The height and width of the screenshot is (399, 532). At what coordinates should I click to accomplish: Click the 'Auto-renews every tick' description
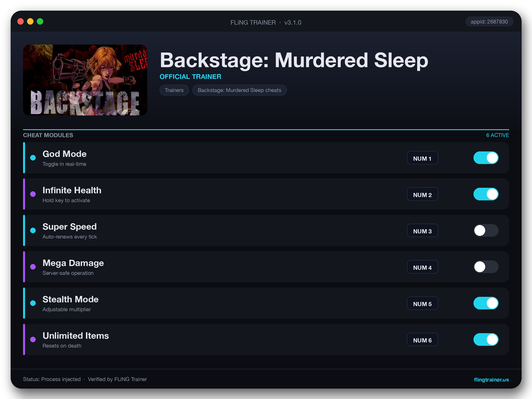70,237
